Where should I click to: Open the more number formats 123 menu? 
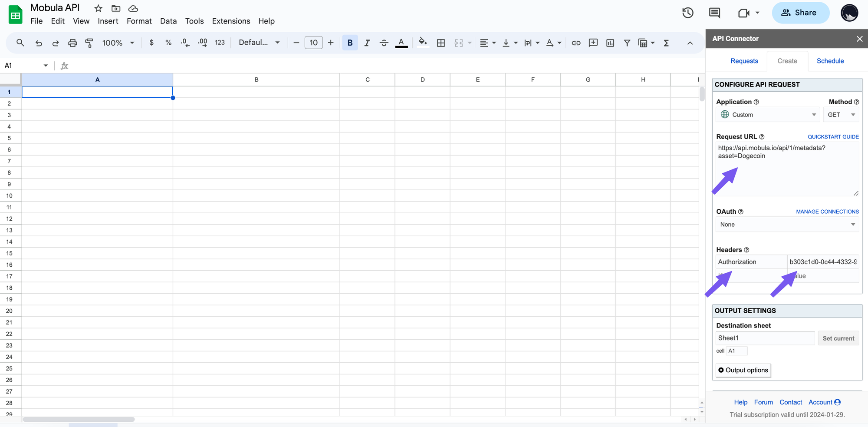point(220,43)
